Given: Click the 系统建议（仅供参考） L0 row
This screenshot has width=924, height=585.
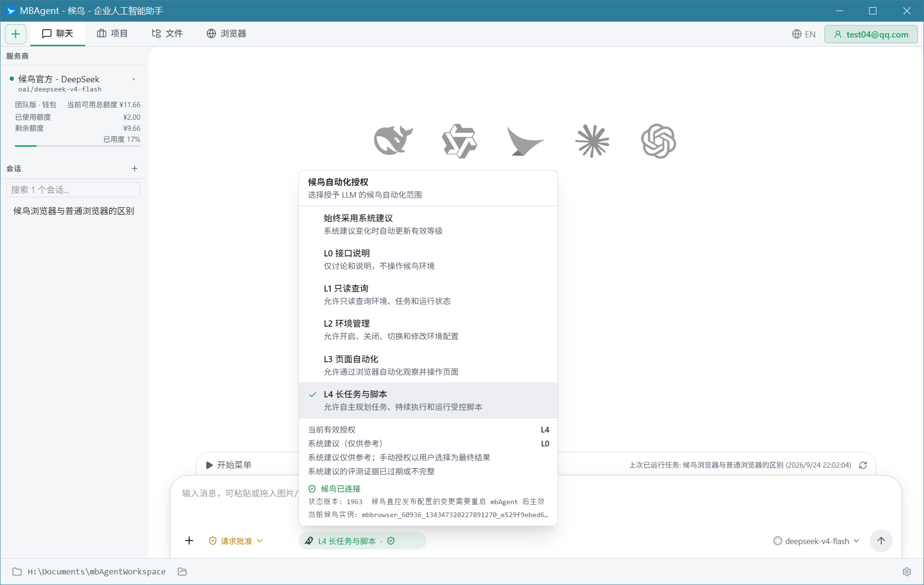Looking at the screenshot, I should point(428,444).
